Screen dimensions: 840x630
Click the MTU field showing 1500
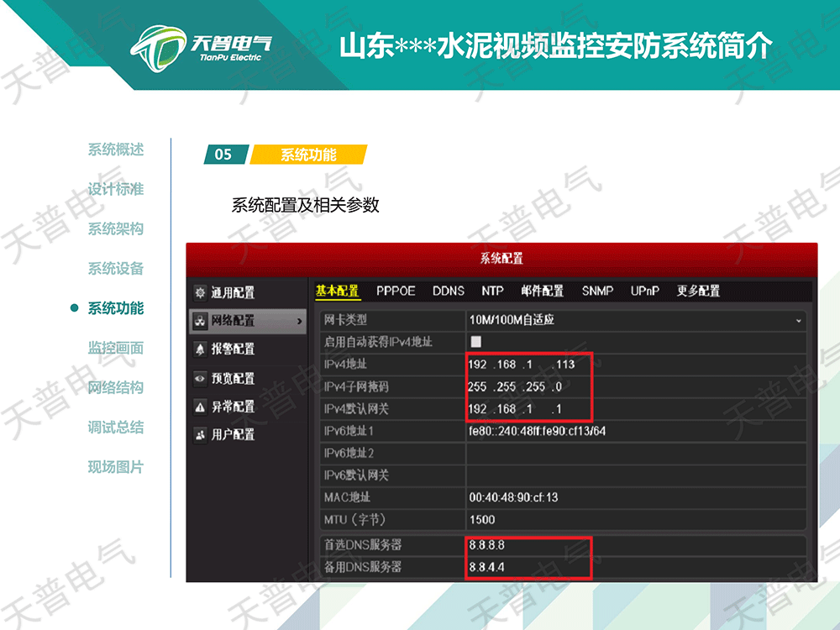(x=636, y=520)
